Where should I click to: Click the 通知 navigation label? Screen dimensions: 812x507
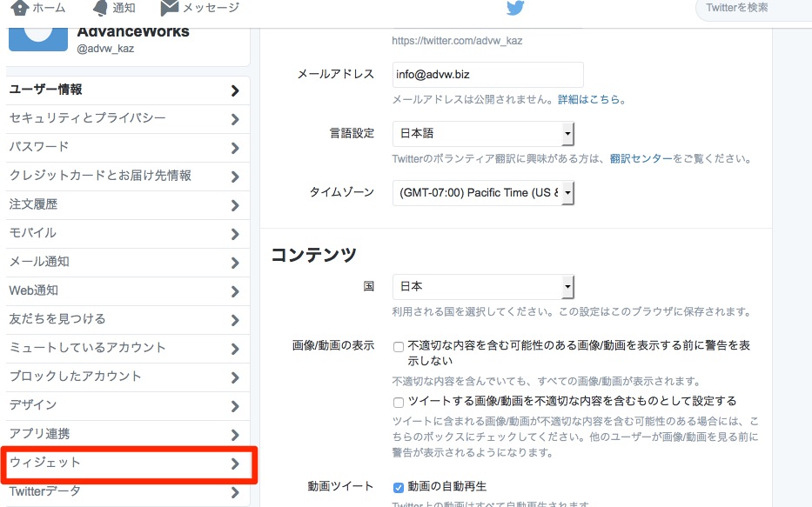coord(124,8)
